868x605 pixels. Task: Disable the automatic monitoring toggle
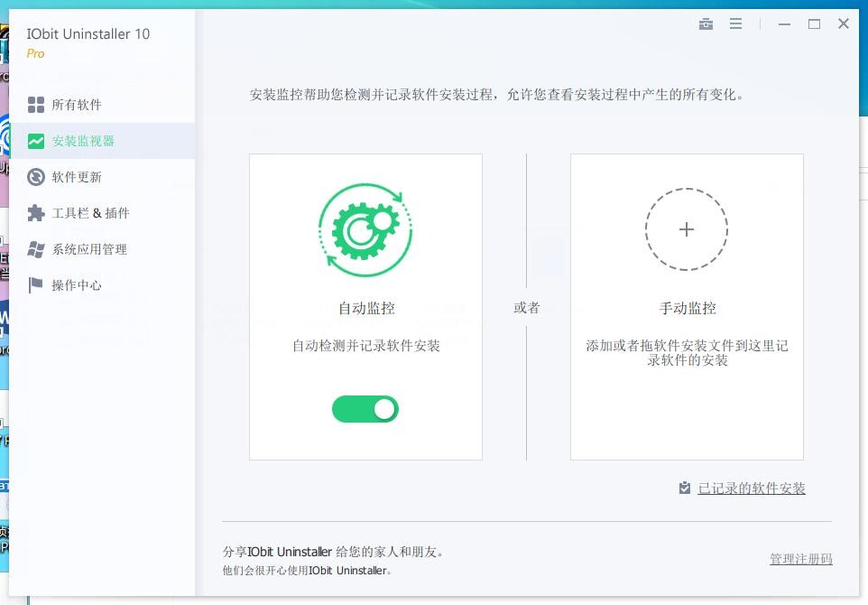point(365,409)
